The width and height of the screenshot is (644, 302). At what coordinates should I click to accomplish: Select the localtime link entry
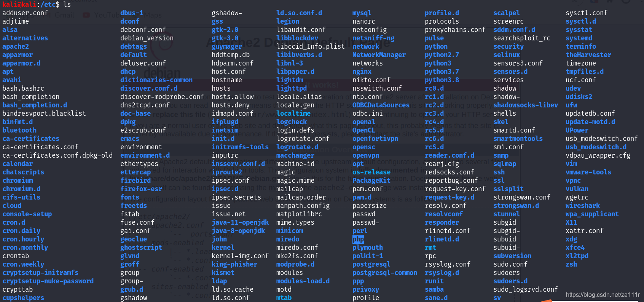[293, 113]
